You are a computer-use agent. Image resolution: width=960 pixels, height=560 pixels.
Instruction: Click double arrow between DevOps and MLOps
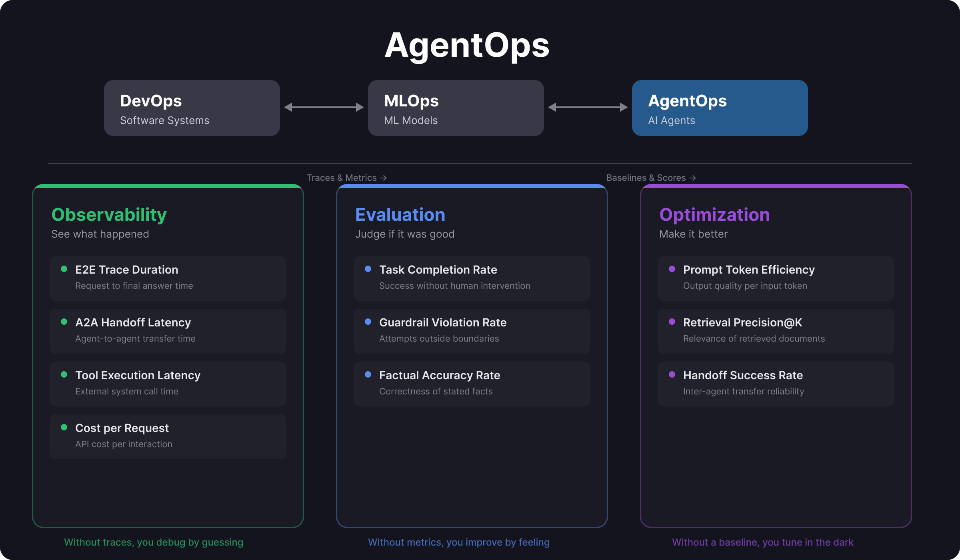[x=324, y=107]
